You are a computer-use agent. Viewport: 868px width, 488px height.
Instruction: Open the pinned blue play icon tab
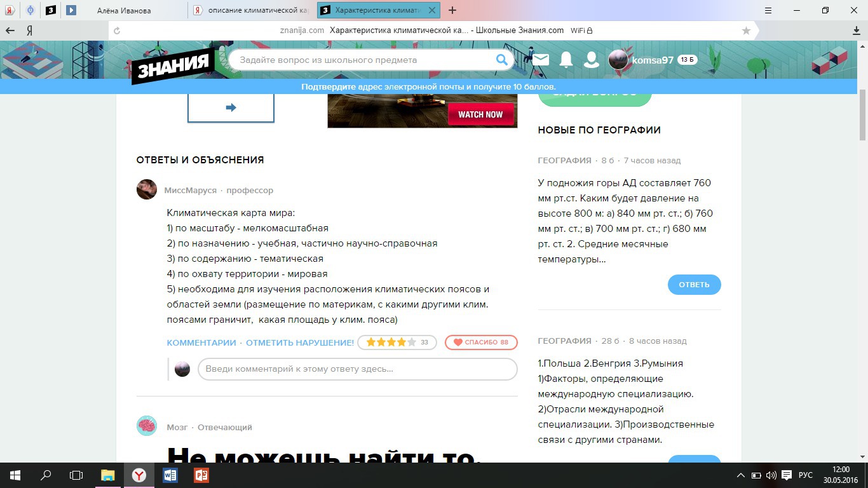tap(71, 10)
